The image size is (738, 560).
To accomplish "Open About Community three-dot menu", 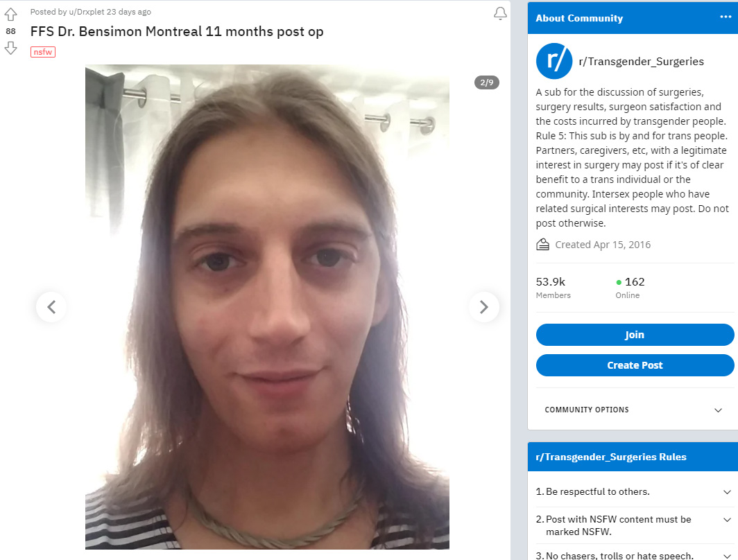I will tap(726, 17).
